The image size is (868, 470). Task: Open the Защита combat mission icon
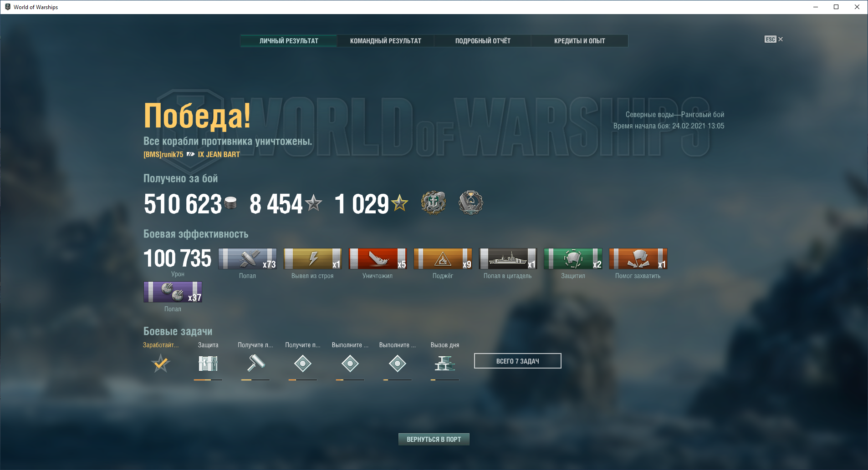[x=208, y=364]
